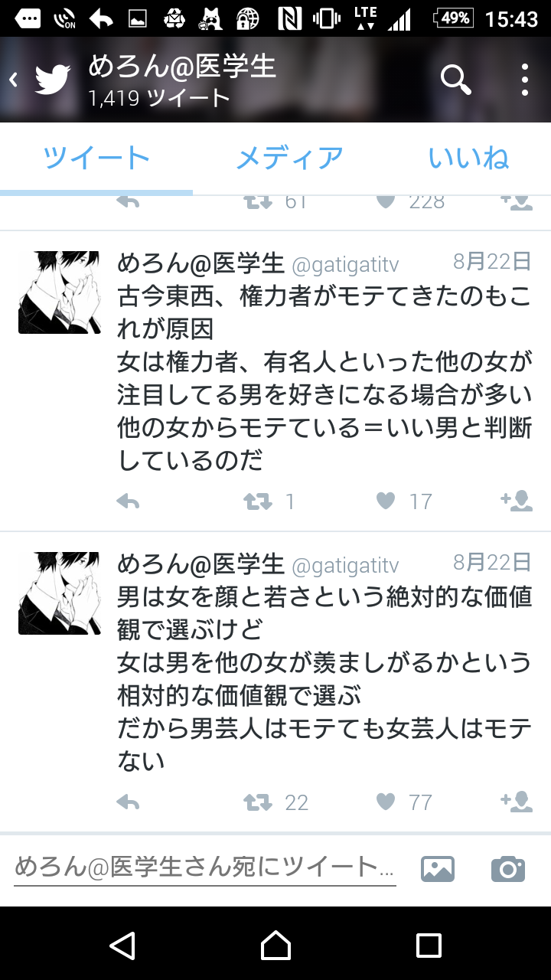Switch to the メディア tab
Viewport: 551px width, 980px height.
click(x=289, y=158)
